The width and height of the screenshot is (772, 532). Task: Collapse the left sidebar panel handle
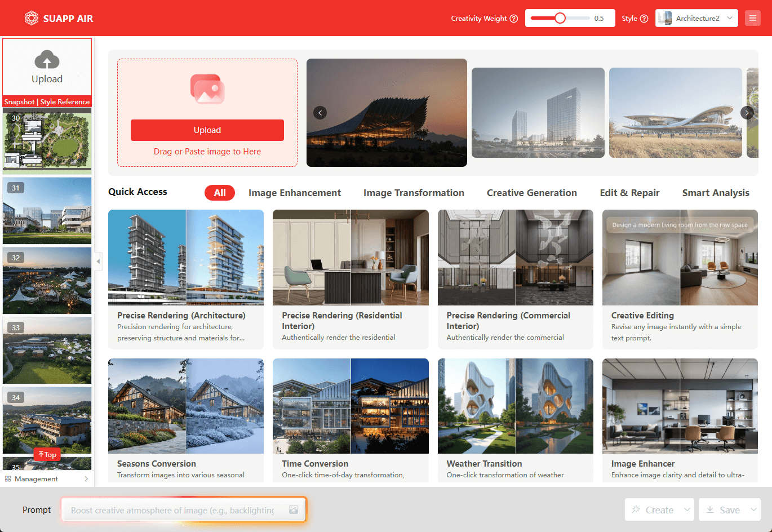coord(99,261)
